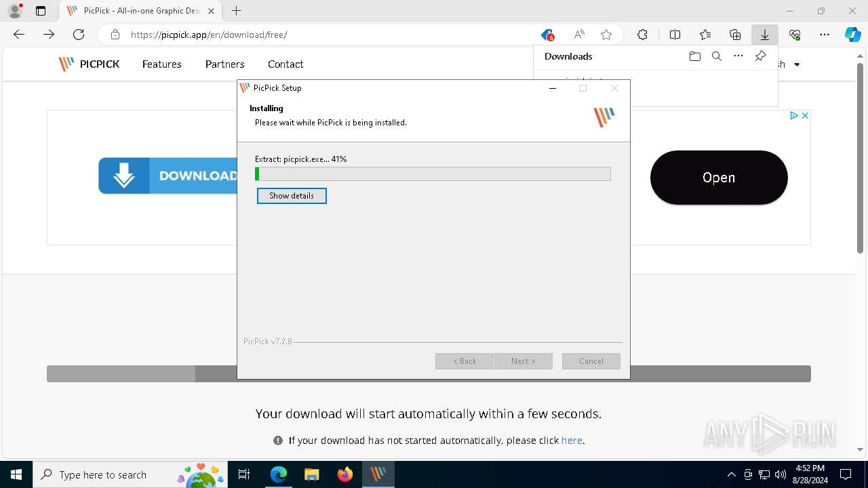Open notification center icon
The height and width of the screenshot is (488, 868).
tap(846, 474)
